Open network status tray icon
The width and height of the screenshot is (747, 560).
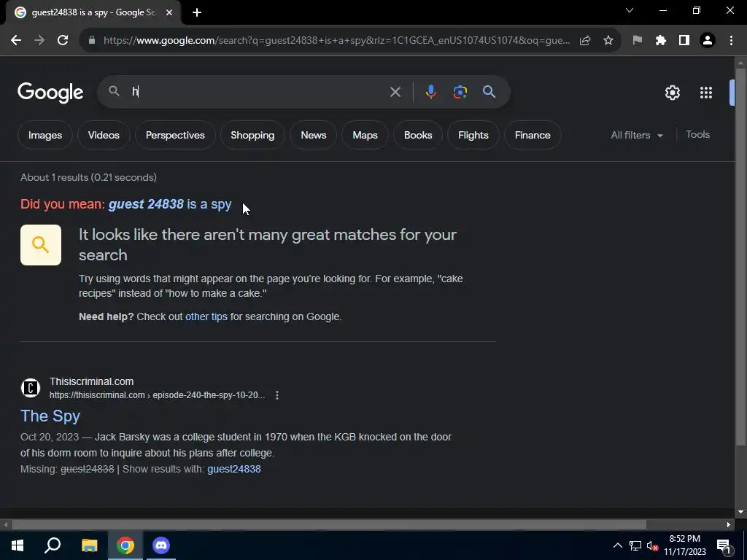pos(635,545)
